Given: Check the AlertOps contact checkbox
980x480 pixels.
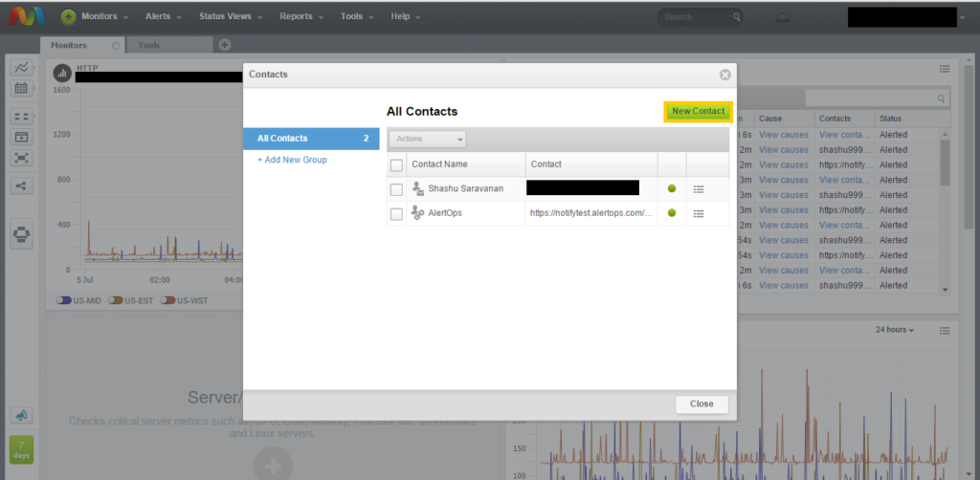Looking at the screenshot, I should coord(396,214).
